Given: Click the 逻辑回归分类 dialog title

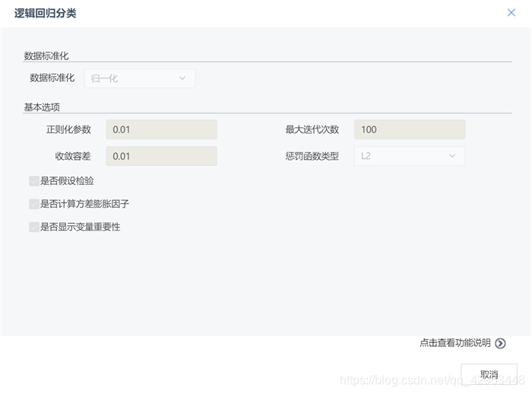Looking at the screenshot, I should (x=46, y=13).
